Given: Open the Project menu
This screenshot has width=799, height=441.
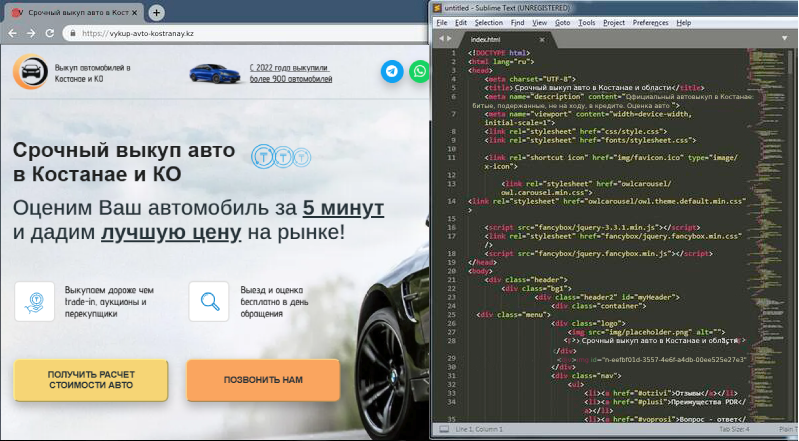Looking at the screenshot, I should click(x=614, y=23).
